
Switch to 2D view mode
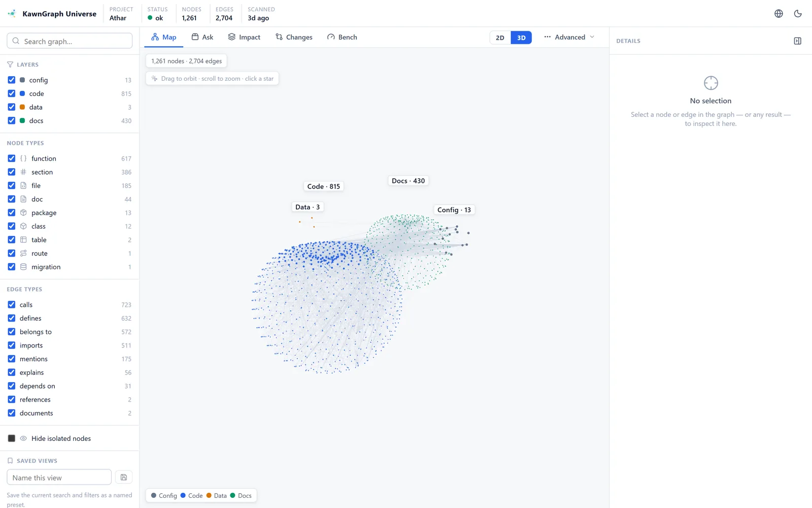point(500,38)
